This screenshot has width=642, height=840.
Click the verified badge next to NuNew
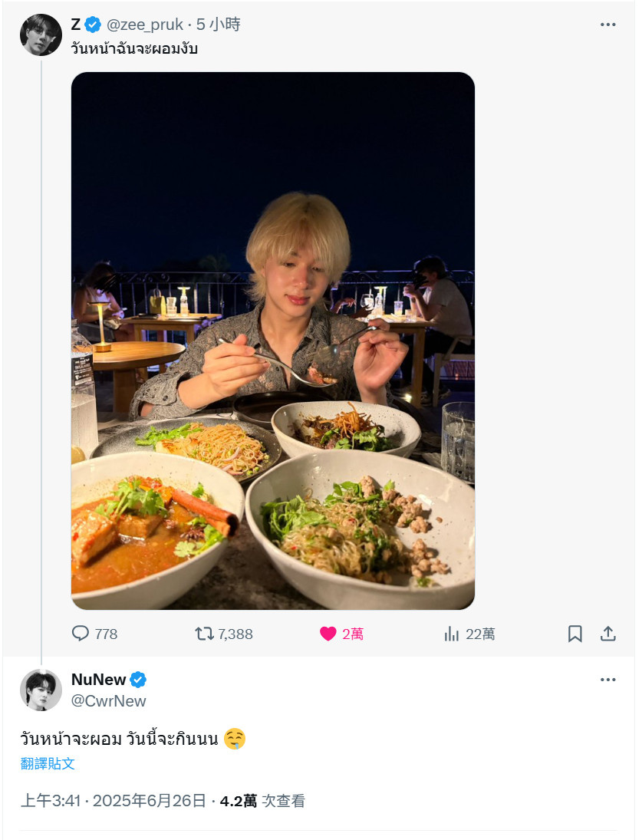[x=138, y=679]
